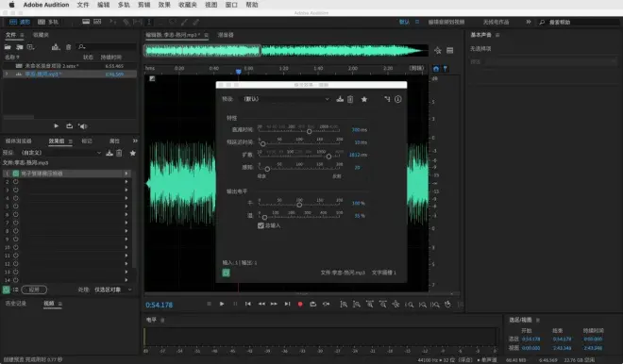Click Insert into Multitrack icon in Files panel

coord(56,47)
